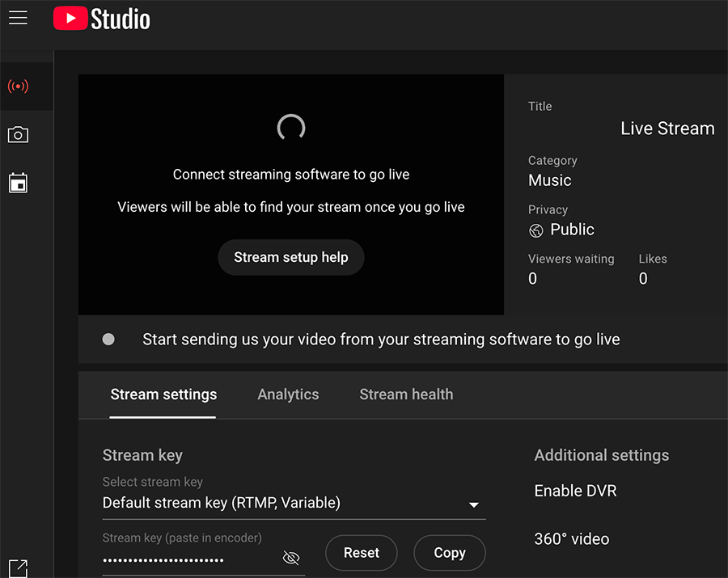Open the hamburger navigation menu
Image resolution: width=728 pixels, height=578 pixels.
click(18, 17)
